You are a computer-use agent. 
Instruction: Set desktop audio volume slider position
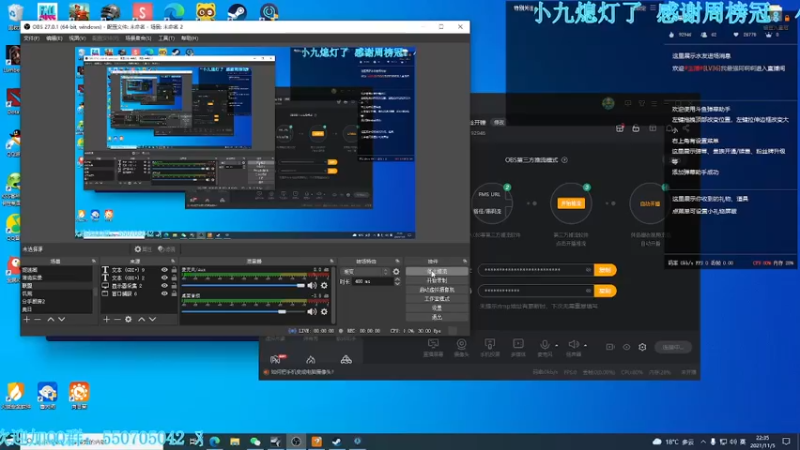coord(282,312)
